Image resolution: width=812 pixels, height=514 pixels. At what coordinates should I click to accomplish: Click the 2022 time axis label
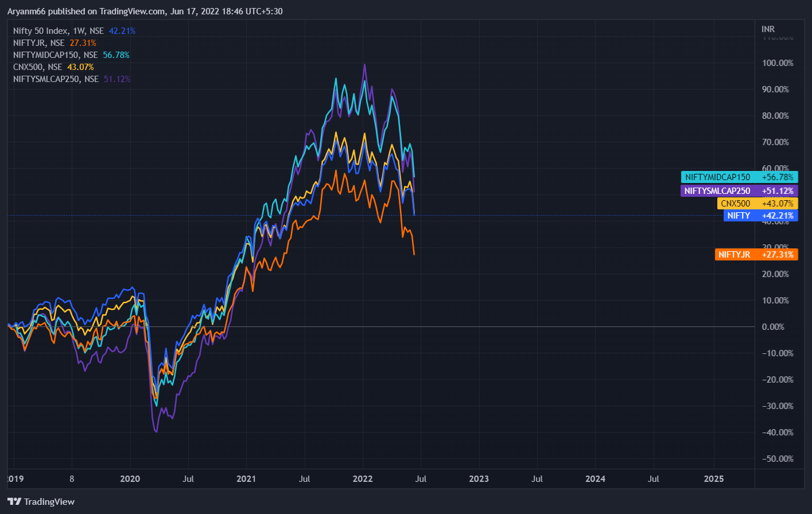[x=363, y=478]
